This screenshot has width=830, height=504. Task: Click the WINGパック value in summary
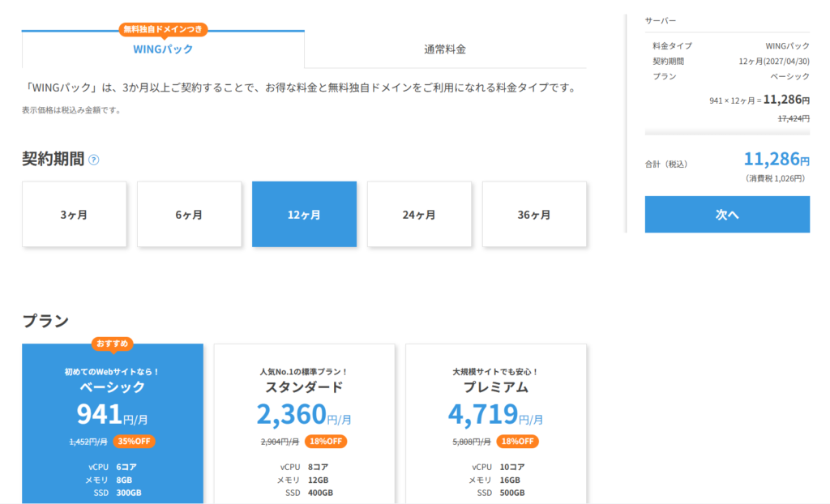coord(788,46)
